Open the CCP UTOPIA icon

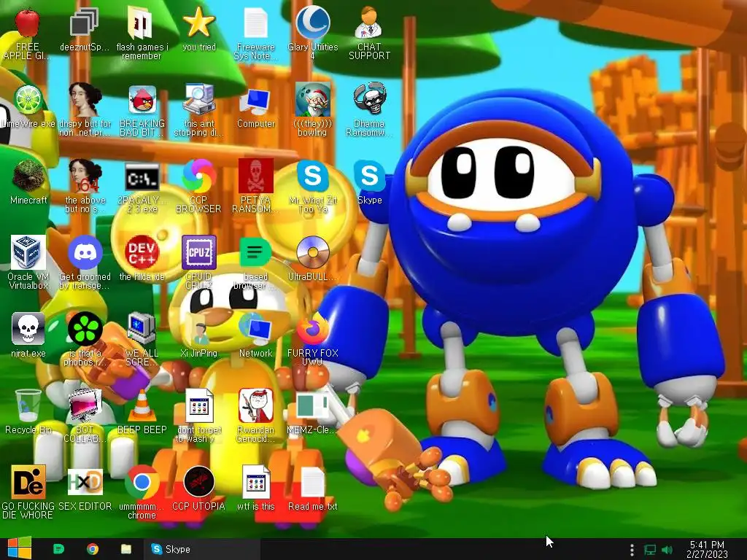point(198,483)
